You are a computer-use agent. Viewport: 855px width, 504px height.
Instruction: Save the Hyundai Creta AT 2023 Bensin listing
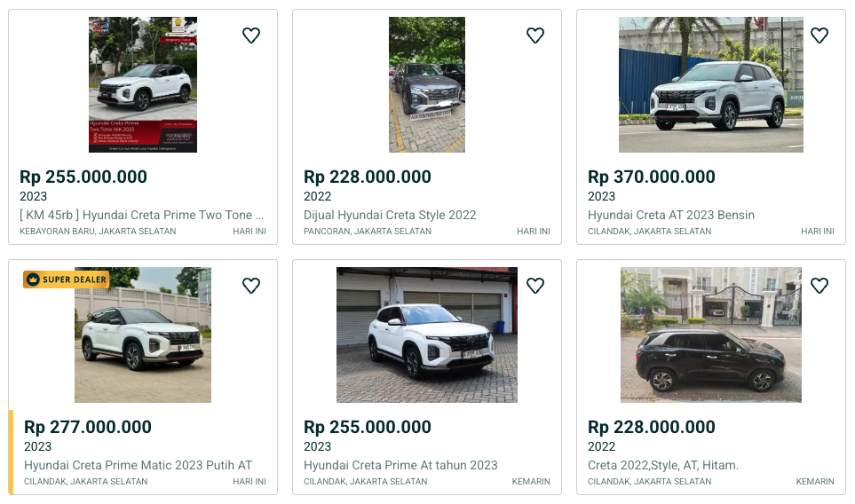[819, 35]
